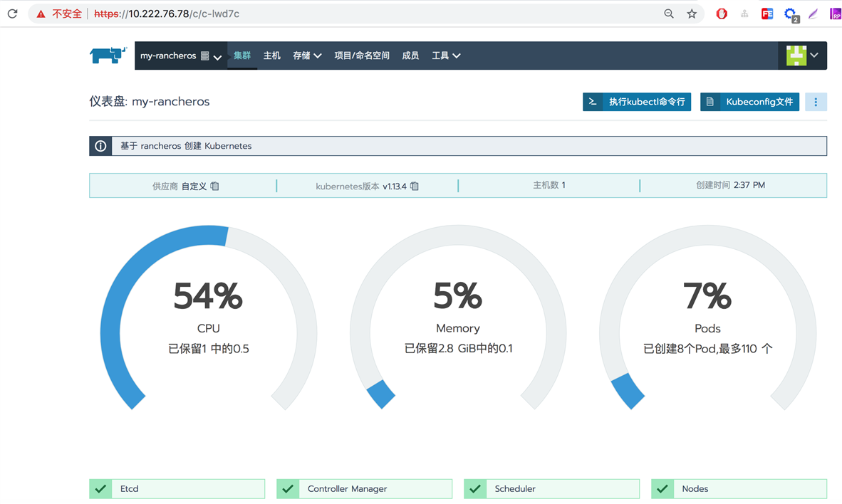Screen dimensions: 842x504
Task: Bookmark this page with the star icon
Action: coord(692,14)
